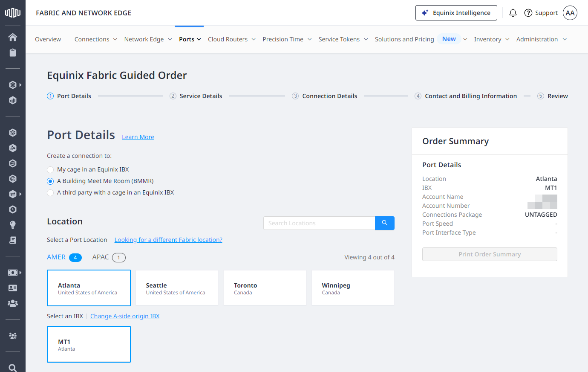Image resolution: width=588 pixels, height=372 pixels.
Task: Click the lightbulb sidebar icon
Action: 13,225
